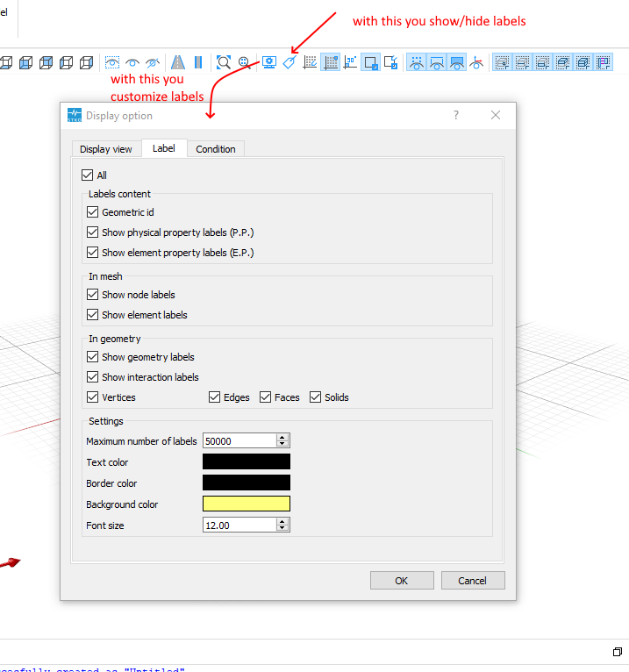Uncheck the Edges checkbox
This screenshot has height=672, width=629.
pos(215,397)
